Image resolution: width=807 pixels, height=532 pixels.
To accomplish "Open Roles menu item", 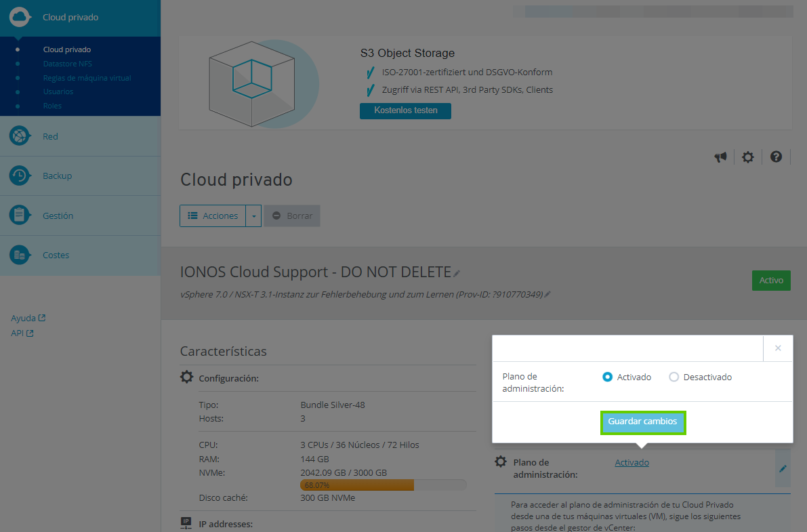I will point(52,106).
